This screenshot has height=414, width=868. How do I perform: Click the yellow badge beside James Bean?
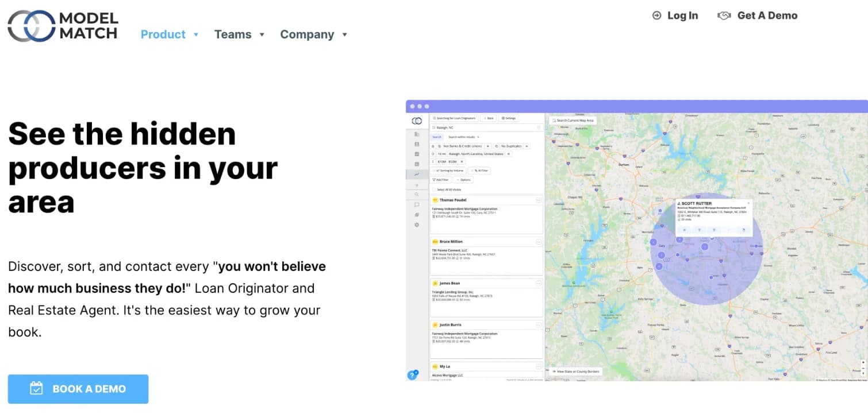435,283
